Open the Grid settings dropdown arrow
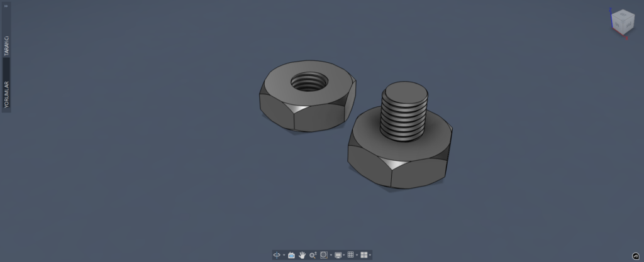 tap(357, 255)
